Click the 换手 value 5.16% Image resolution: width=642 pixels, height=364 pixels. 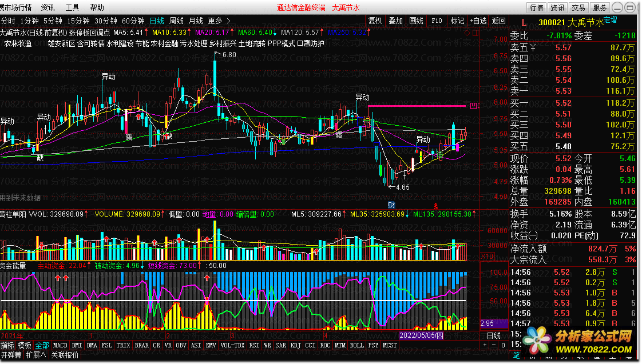coord(561,214)
